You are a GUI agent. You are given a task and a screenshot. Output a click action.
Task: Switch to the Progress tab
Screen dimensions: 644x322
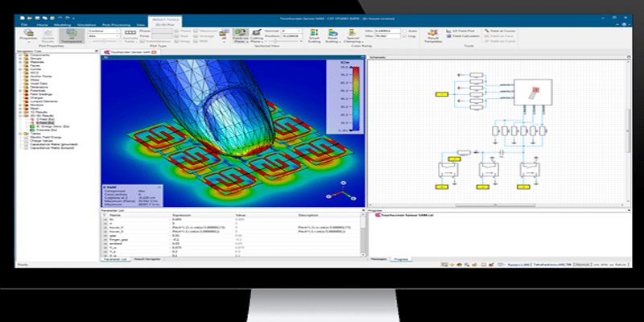[x=402, y=260]
